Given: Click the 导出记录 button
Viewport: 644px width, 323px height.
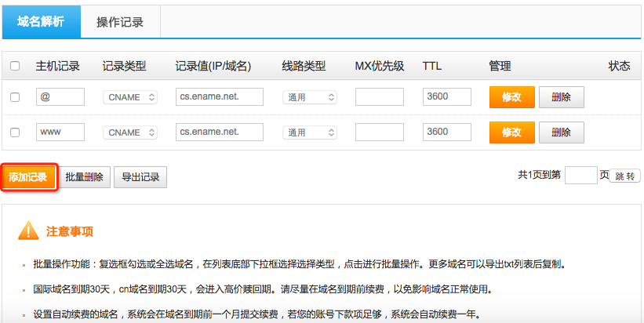Looking at the screenshot, I should coord(140,177).
